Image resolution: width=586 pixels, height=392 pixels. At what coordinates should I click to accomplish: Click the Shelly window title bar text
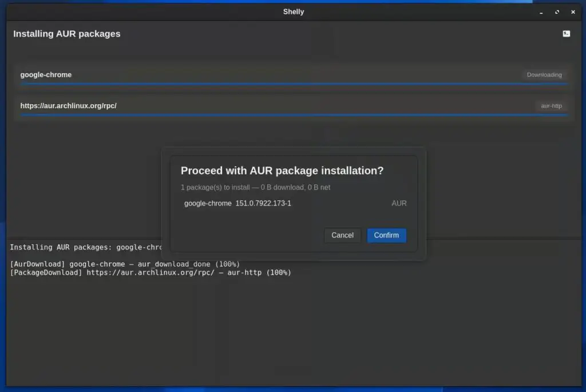(294, 12)
